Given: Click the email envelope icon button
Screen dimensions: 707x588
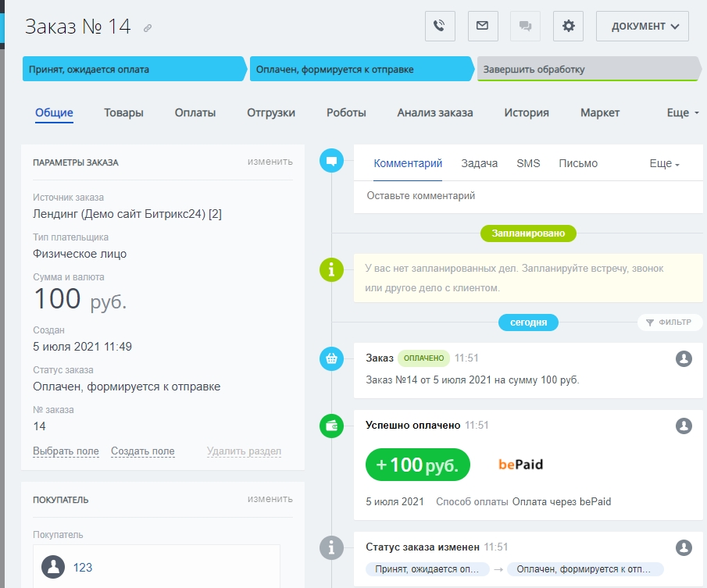Looking at the screenshot, I should [x=483, y=26].
